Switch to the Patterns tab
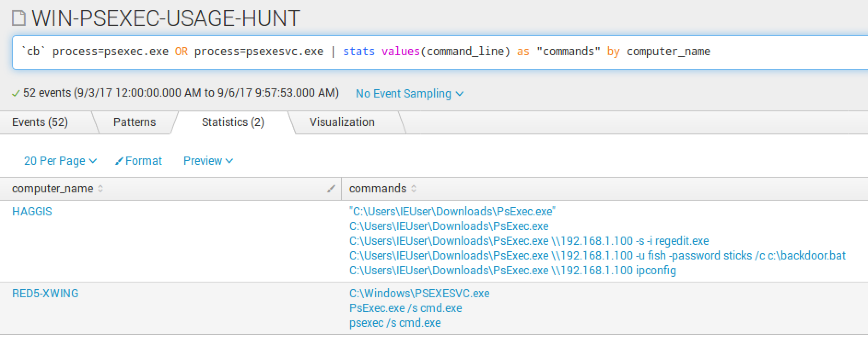Image resolution: width=868 pixels, height=347 pixels. (135, 122)
